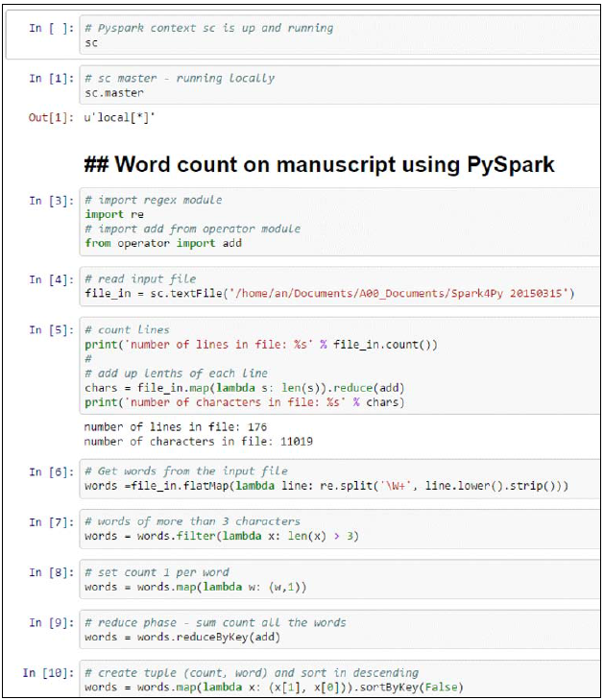Click the 'read input file' comment
604x700 pixels.
pyautogui.click(x=140, y=279)
